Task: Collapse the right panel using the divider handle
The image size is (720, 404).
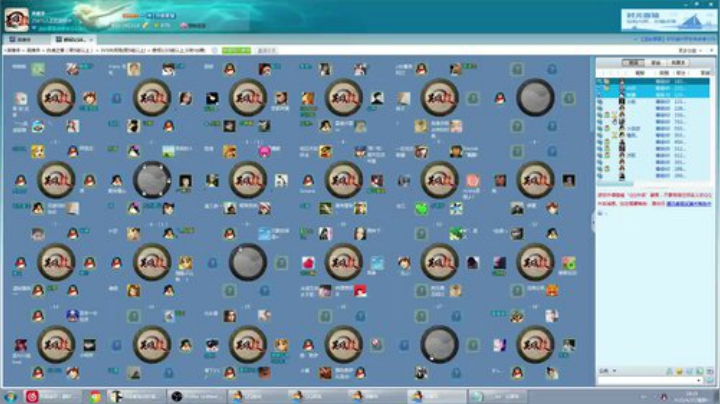Action: (593, 223)
